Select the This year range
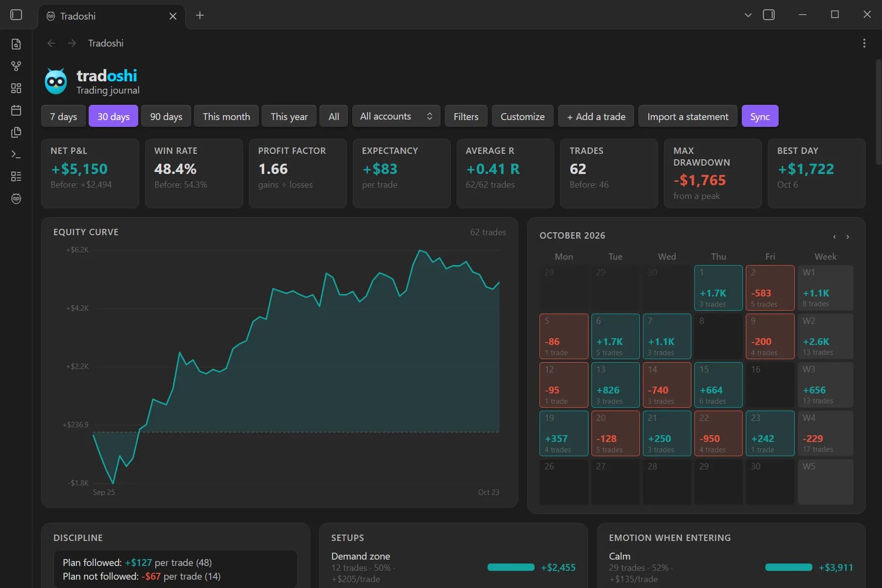This screenshot has height=588, width=882. click(289, 116)
